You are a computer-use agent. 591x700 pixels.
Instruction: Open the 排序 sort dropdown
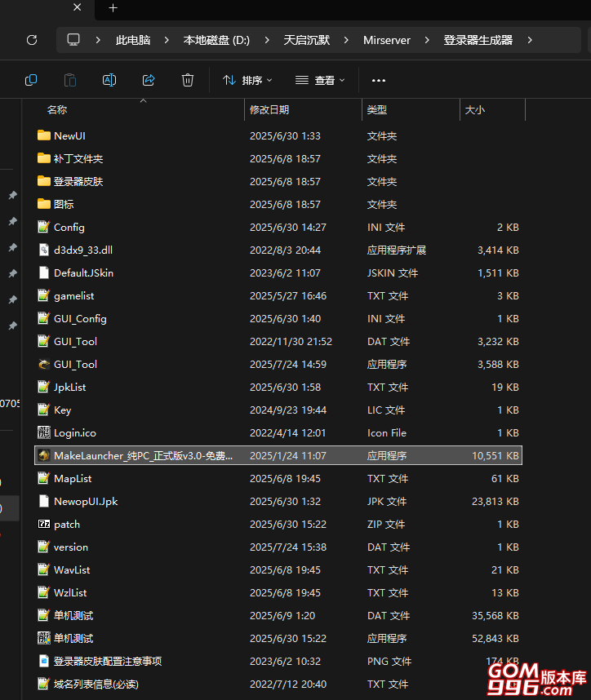pos(247,80)
